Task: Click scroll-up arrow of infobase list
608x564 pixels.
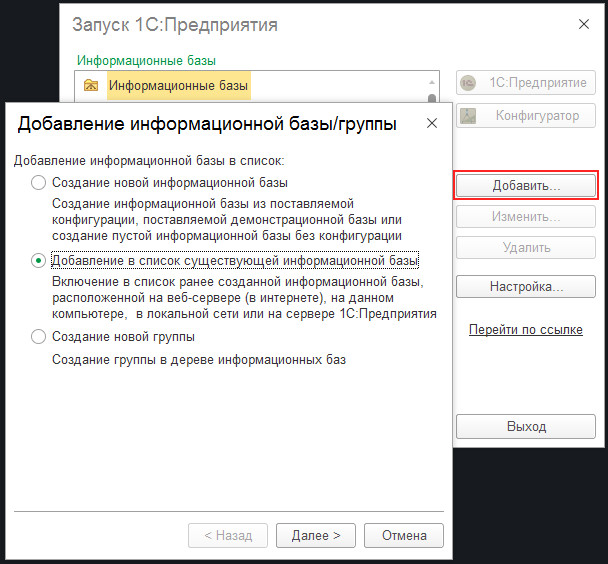Action: tap(432, 82)
